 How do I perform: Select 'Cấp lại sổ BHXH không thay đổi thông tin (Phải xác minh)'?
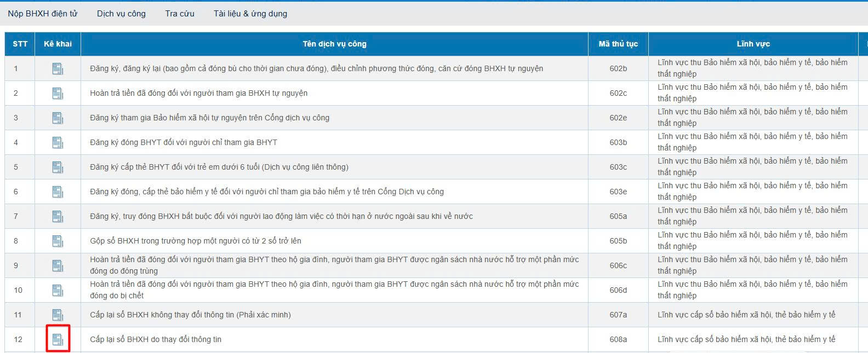coord(191,315)
